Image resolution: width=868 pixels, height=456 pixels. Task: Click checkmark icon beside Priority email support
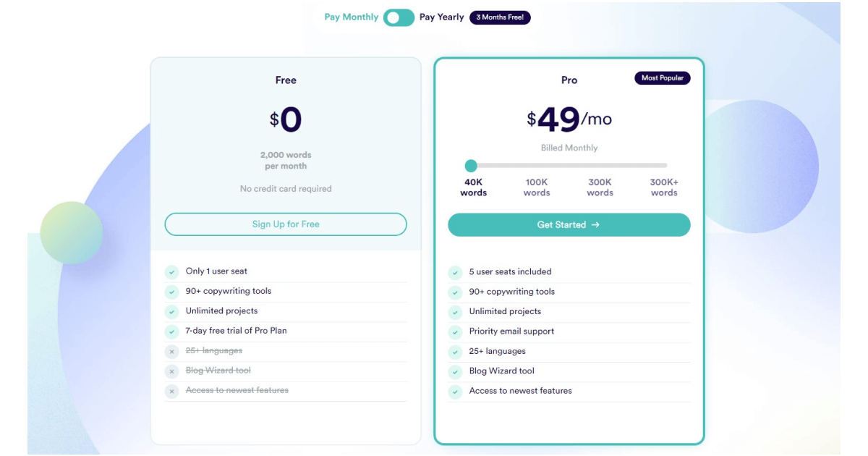pos(455,332)
